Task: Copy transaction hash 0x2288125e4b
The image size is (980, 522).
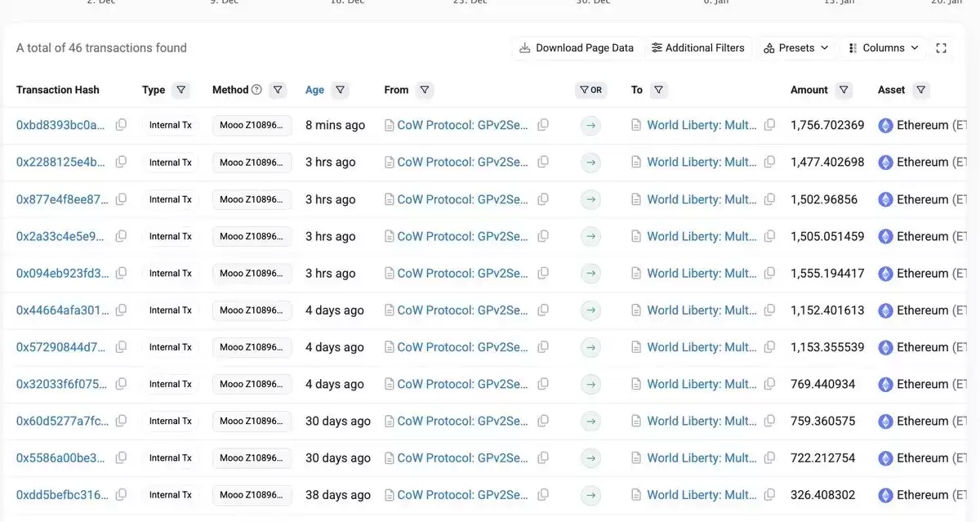Action: coord(121,162)
